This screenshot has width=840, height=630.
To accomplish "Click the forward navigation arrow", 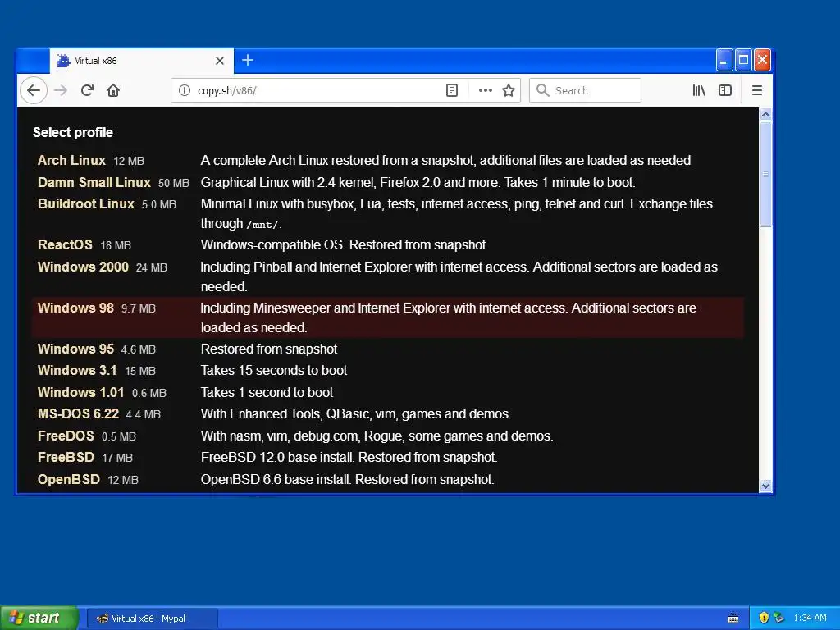I will 61,90.
